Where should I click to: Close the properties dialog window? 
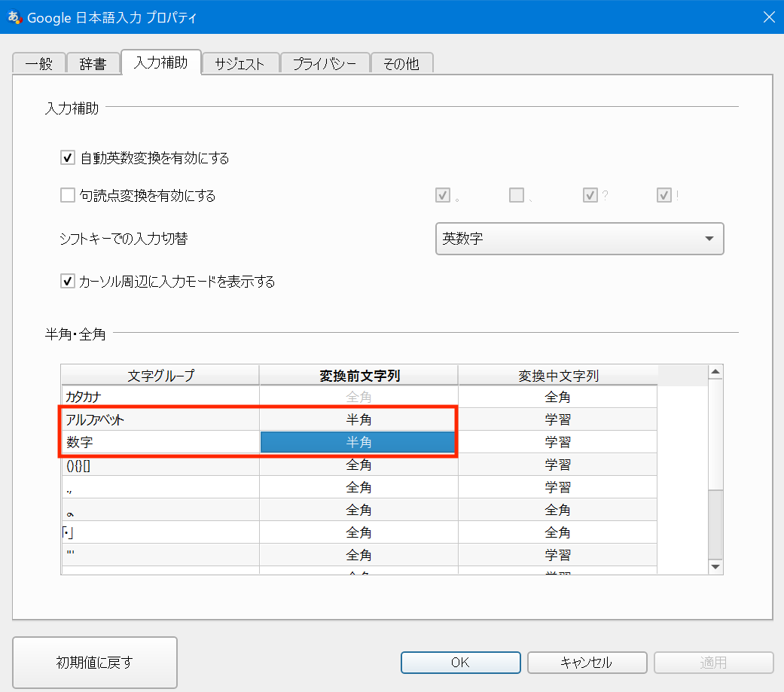tap(768, 17)
